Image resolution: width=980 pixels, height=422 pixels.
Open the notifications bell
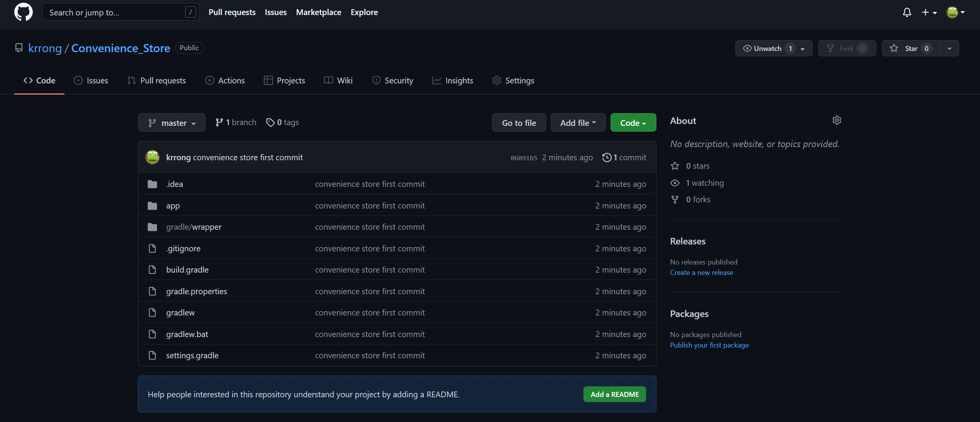907,12
